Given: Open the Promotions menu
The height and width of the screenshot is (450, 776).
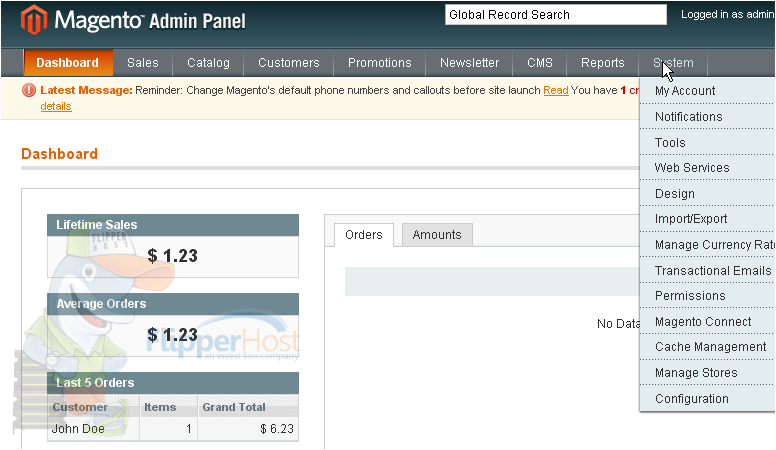Looking at the screenshot, I should point(380,63).
